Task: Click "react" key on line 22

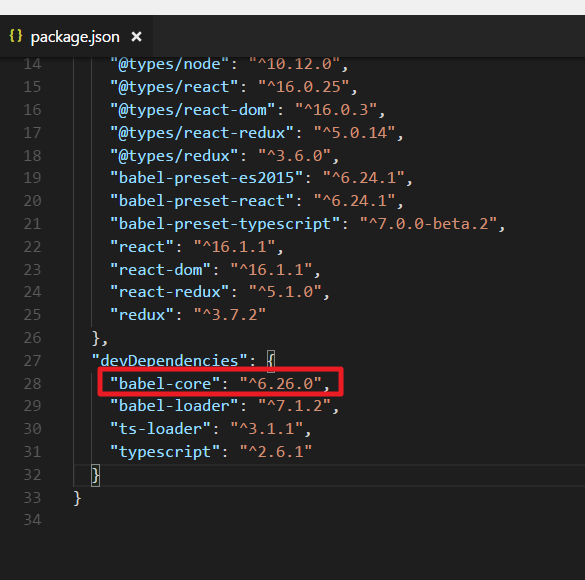Action: (142, 247)
